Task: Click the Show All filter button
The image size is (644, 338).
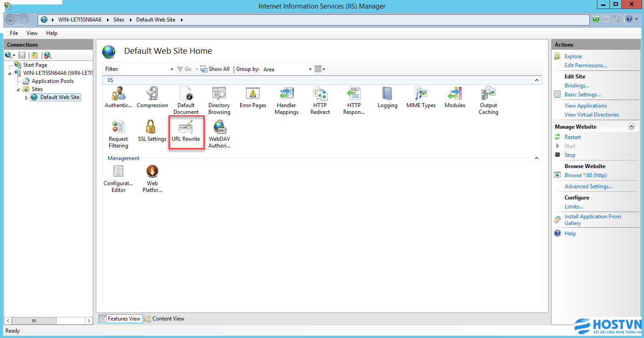Action: point(215,69)
